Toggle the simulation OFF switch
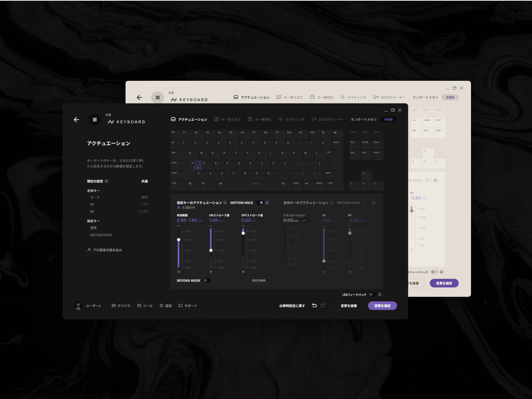This screenshot has height=399, width=532. pyautogui.click(x=304, y=221)
